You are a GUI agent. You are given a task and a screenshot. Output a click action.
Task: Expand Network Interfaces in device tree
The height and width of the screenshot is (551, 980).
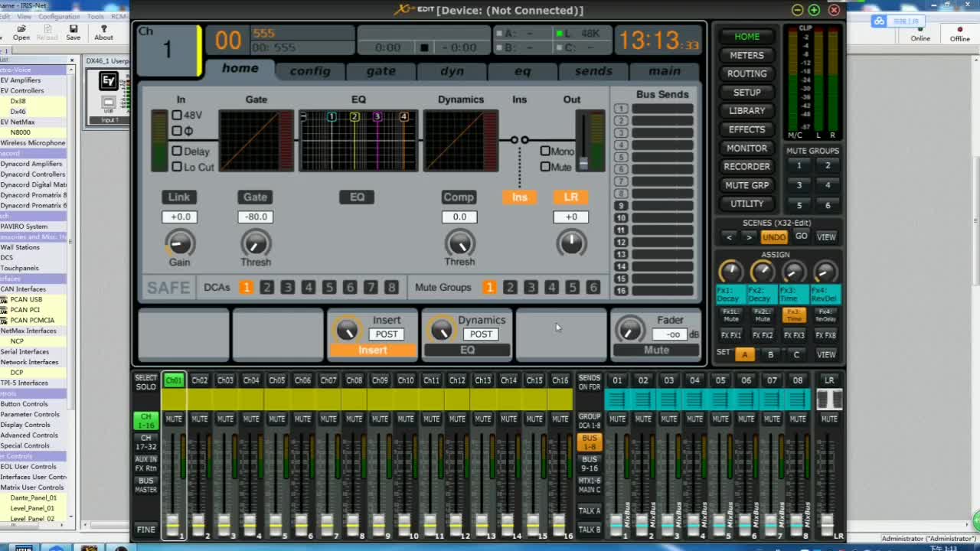click(x=30, y=362)
